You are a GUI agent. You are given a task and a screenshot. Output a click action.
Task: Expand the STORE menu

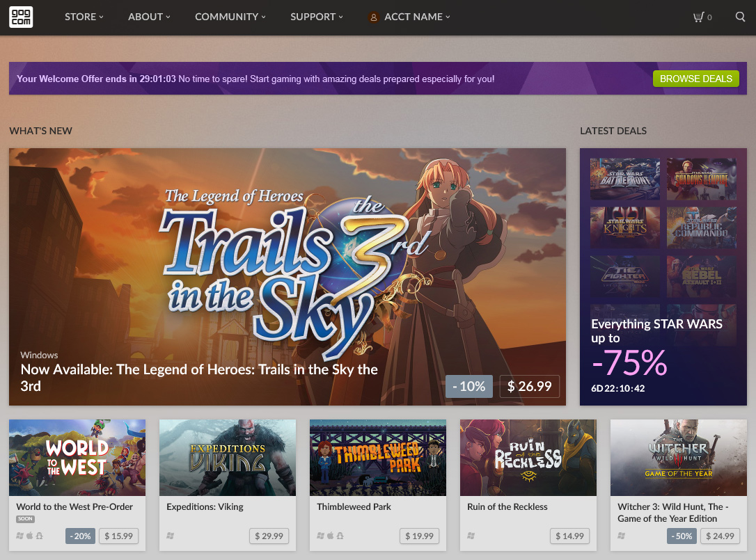point(84,17)
